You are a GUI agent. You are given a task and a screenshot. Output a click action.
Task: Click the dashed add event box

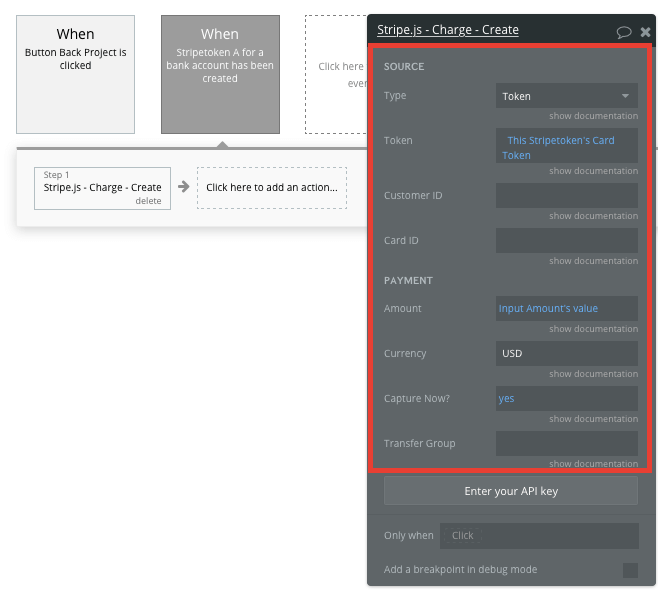(336, 75)
